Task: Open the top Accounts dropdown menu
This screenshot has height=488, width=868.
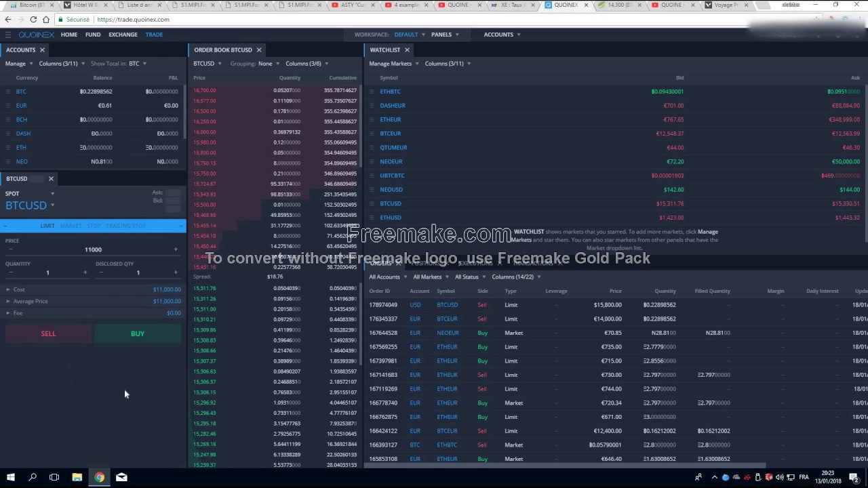Action: [x=502, y=35]
